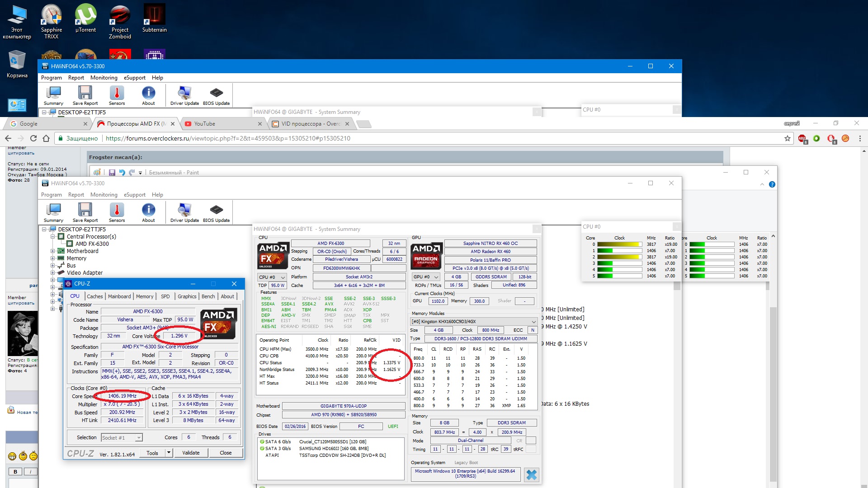868x488 pixels.
Task: Reload the page in the browser
Action: (x=33, y=138)
